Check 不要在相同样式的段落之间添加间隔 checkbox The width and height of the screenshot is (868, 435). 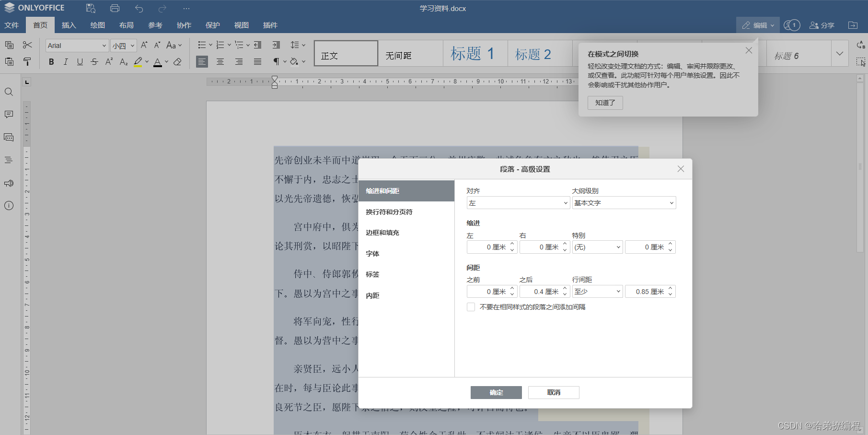pos(471,307)
